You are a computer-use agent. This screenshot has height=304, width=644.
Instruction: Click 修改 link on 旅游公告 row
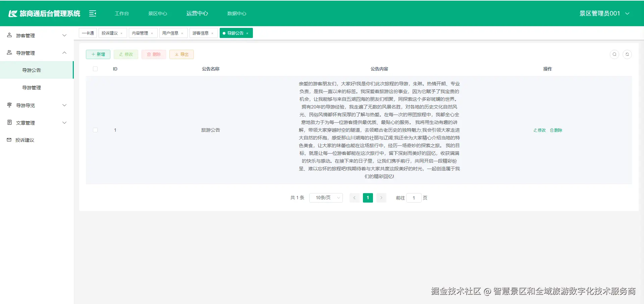click(x=539, y=130)
